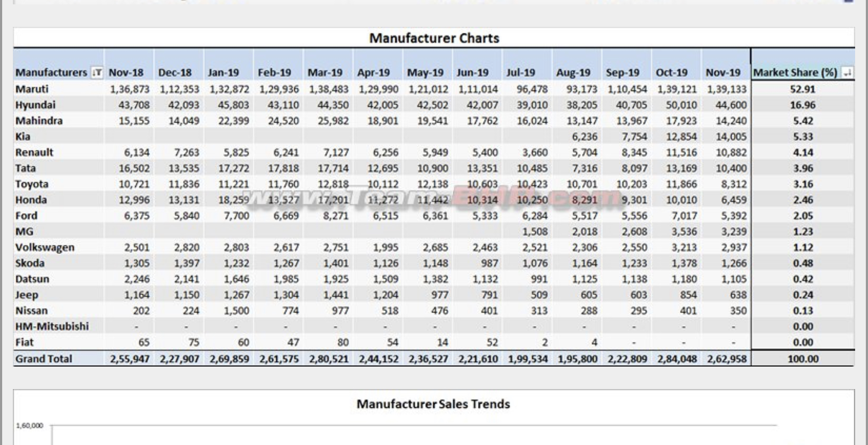Select Maruti Nov-18 value 1,36,873
This screenshot has height=445, width=868.
(x=130, y=89)
